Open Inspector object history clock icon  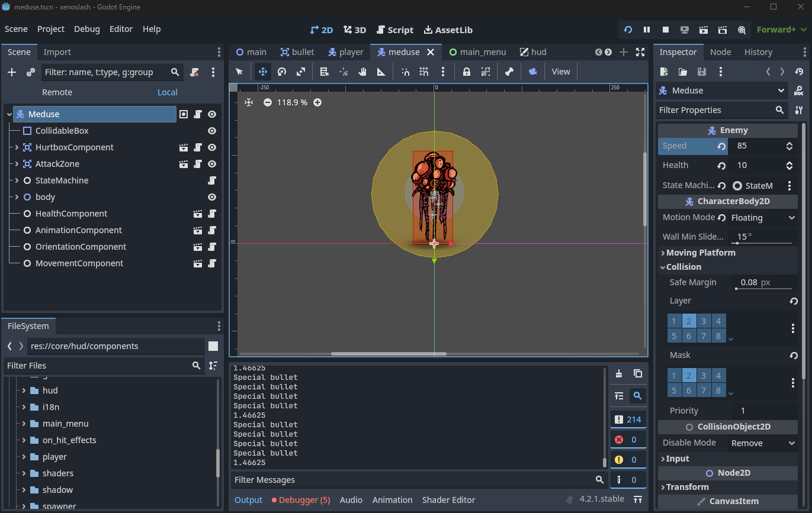coord(799,72)
